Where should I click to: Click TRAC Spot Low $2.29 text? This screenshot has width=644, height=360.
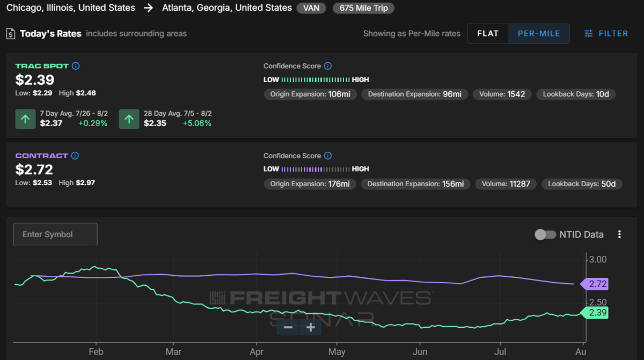[x=34, y=93]
